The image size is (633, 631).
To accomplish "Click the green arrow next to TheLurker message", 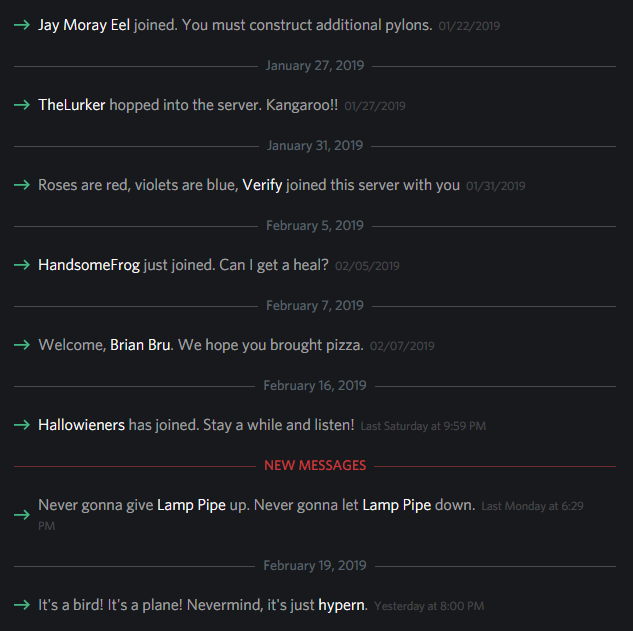I will point(22,105).
